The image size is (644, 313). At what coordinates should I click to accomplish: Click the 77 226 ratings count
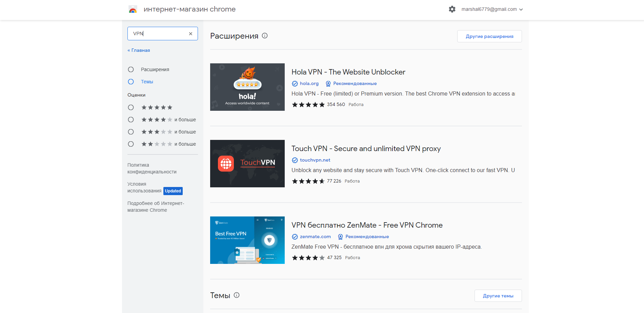tap(334, 181)
